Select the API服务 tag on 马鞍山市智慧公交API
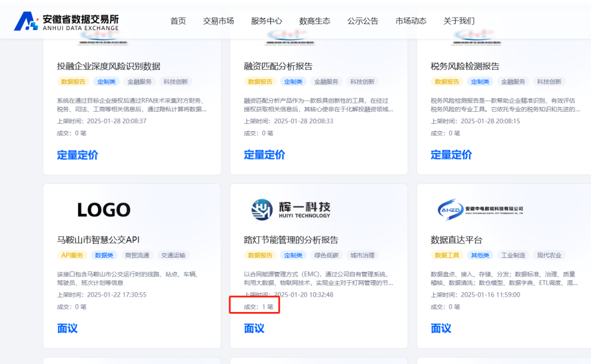 coord(72,255)
